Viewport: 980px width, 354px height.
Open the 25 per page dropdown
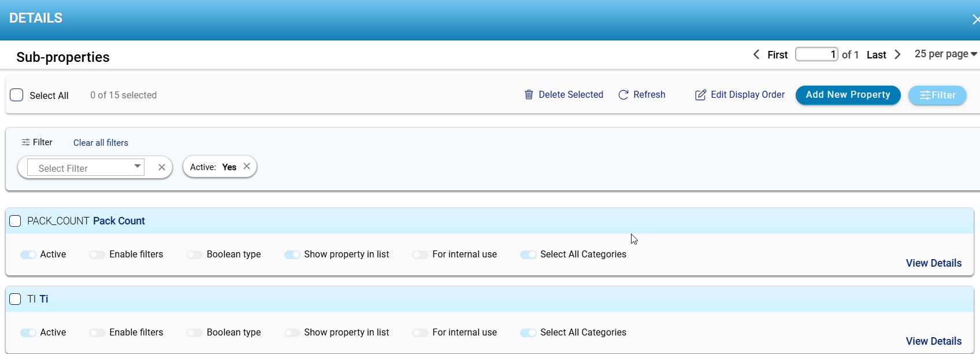[x=945, y=54]
